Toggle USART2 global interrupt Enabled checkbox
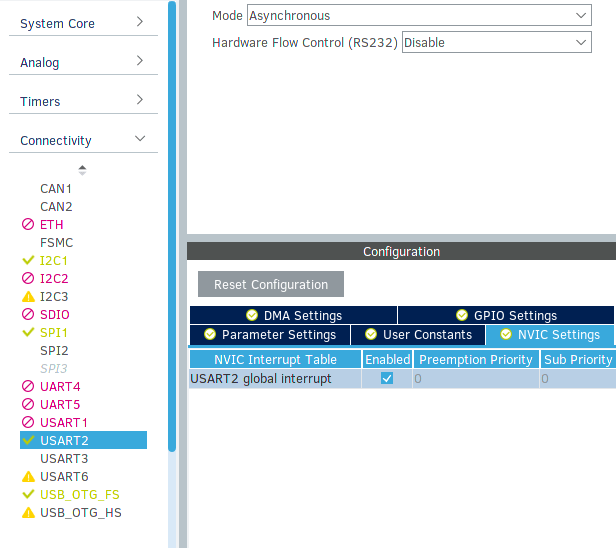Screen dimensions: 616x548 coord(387,379)
